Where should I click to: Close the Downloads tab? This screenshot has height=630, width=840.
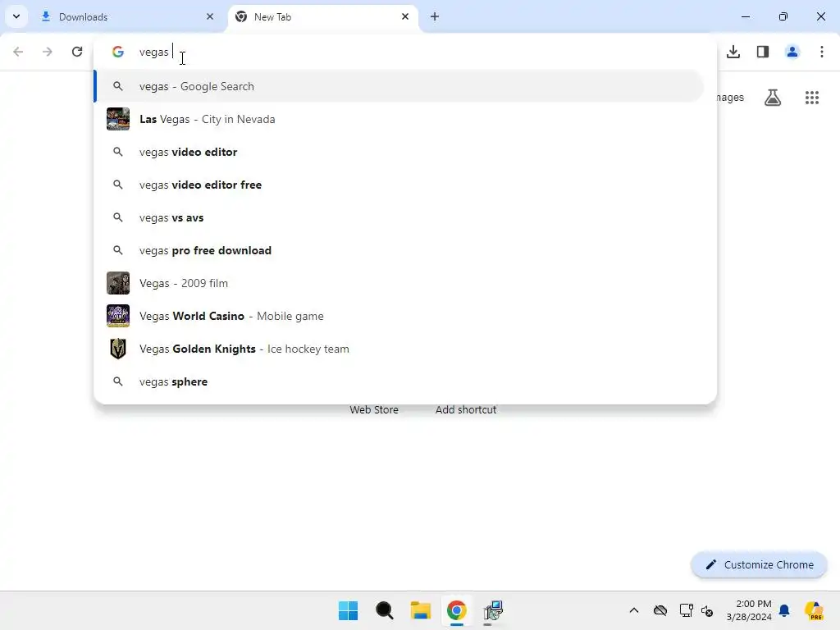click(210, 16)
